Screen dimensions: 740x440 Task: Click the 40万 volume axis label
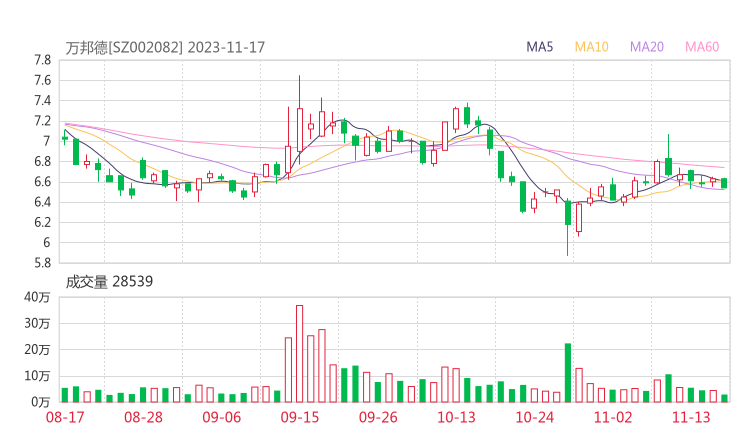click(x=37, y=297)
